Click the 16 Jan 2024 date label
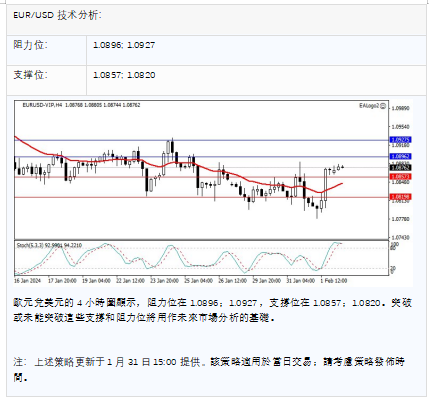Viewport: 429px width, 400px height. [x=27, y=281]
